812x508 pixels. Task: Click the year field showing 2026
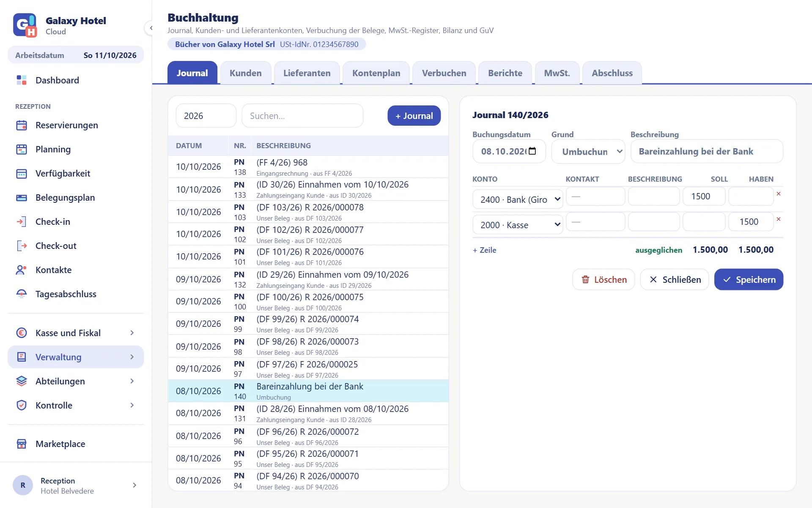[206, 116]
